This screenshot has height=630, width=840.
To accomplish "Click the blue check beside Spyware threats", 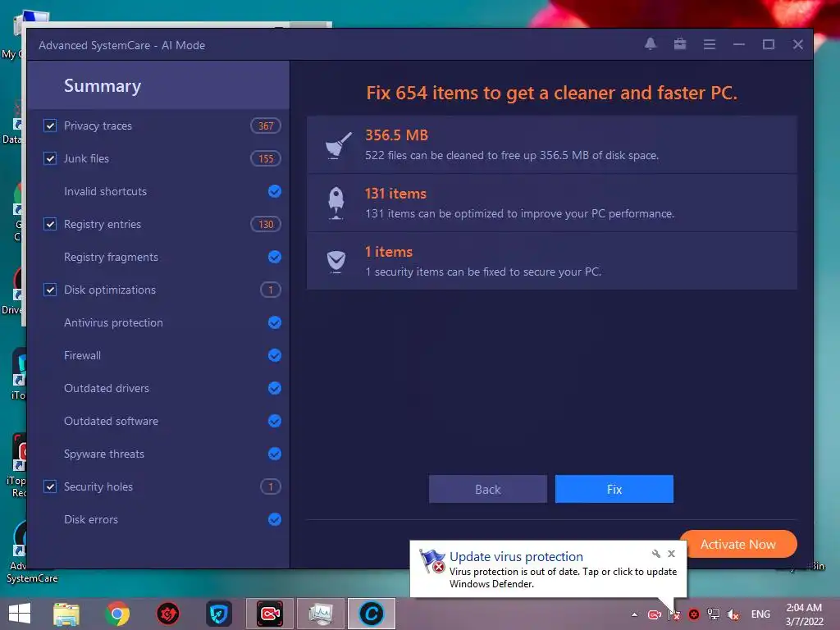I will coord(274,454).
